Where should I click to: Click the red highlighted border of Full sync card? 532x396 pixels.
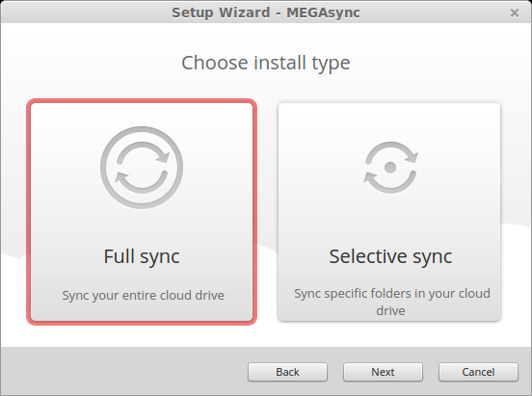(29, 212)
